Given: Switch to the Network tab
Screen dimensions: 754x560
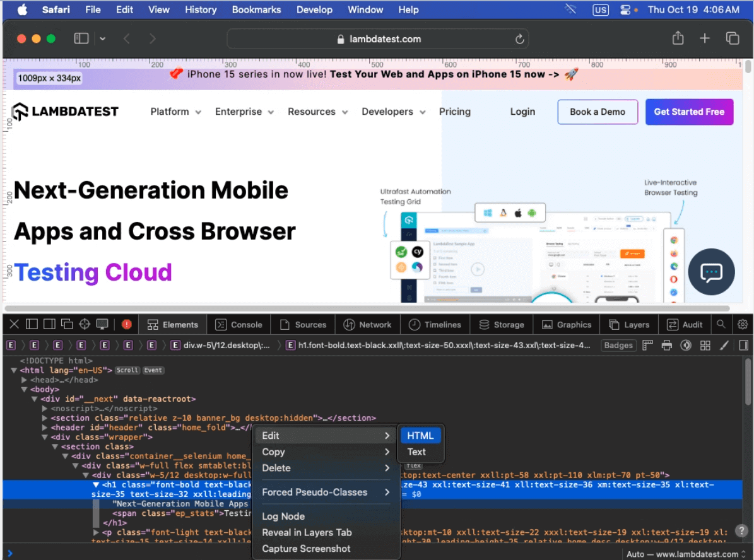Looking at the screenshot, I should (367, 324).
